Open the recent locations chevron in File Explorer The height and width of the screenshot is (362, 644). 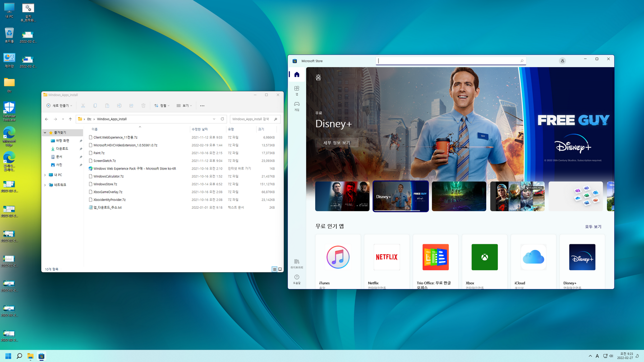[63, 119]
